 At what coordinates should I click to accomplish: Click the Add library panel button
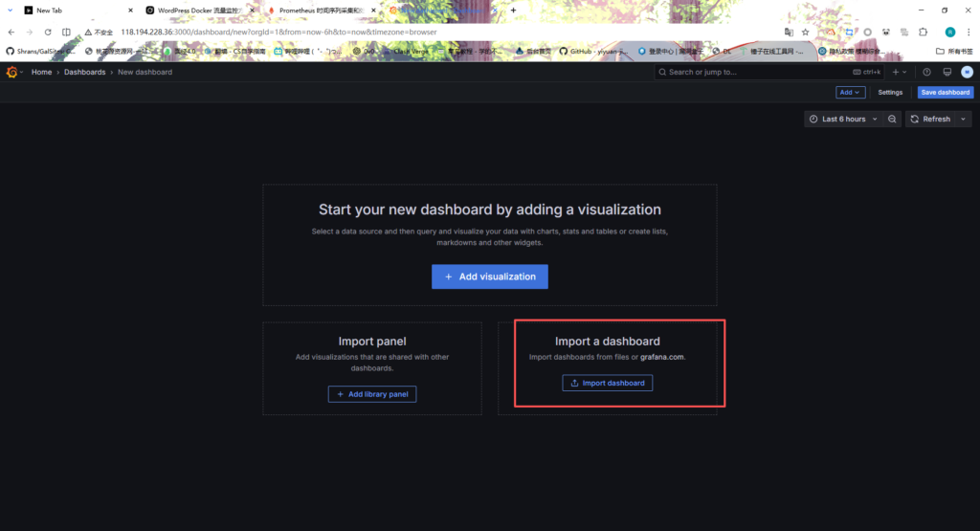click(372, 394)
